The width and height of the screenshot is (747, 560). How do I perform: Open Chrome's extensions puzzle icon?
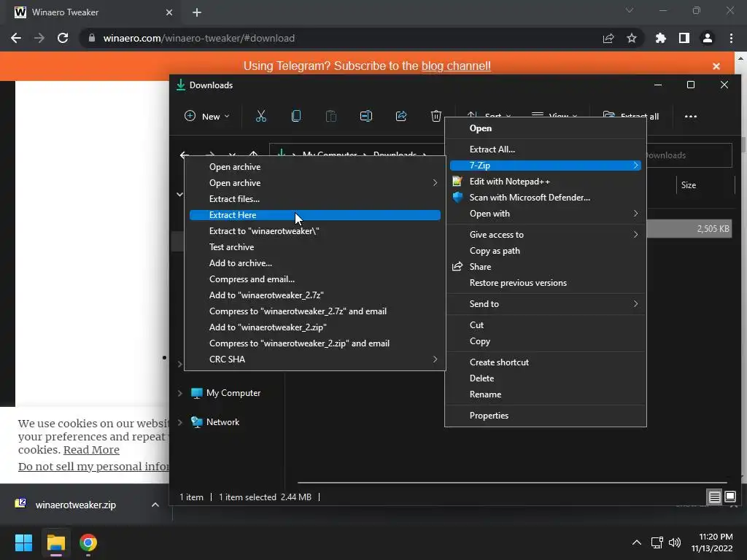point(661,38)
